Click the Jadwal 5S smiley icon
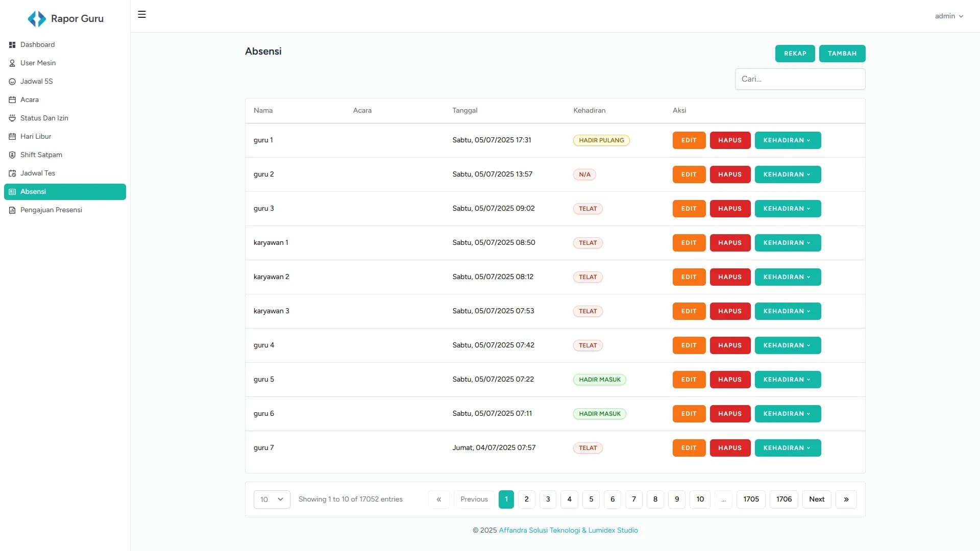The width and height of the screenshot is (980, 551). 12,82
